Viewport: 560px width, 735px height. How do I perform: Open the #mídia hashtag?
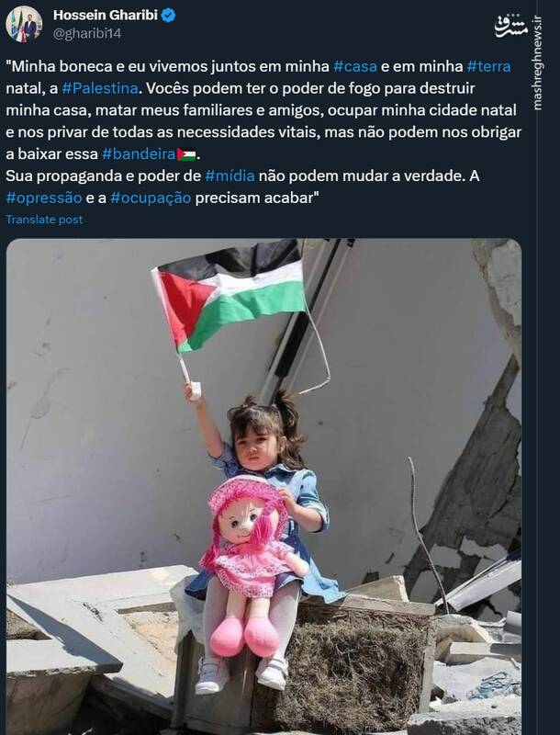point(230,176)
